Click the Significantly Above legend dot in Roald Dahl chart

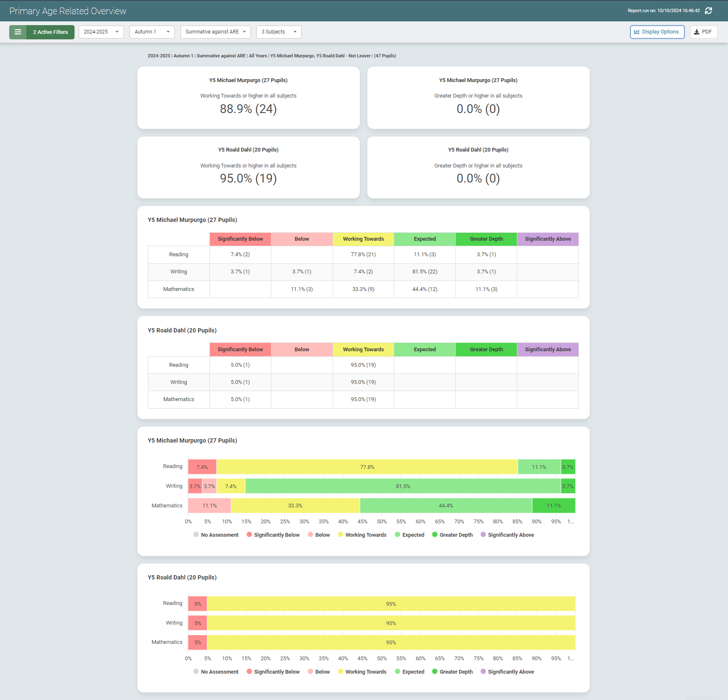pos(483,672)
